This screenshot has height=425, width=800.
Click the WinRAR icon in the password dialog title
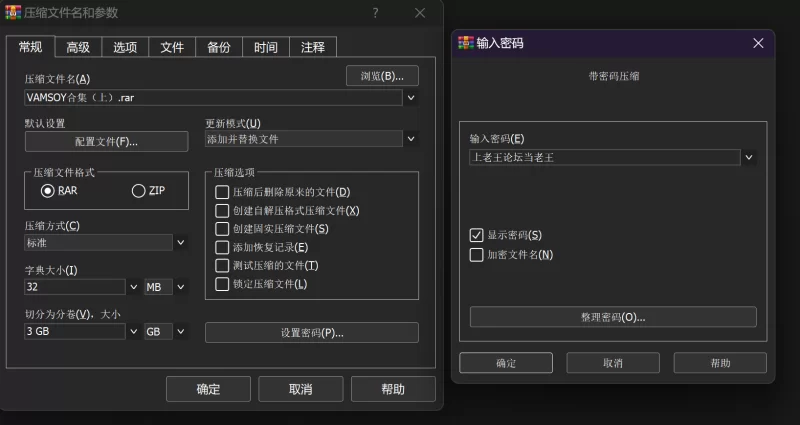pyautogui.click(x=465, y=43)
